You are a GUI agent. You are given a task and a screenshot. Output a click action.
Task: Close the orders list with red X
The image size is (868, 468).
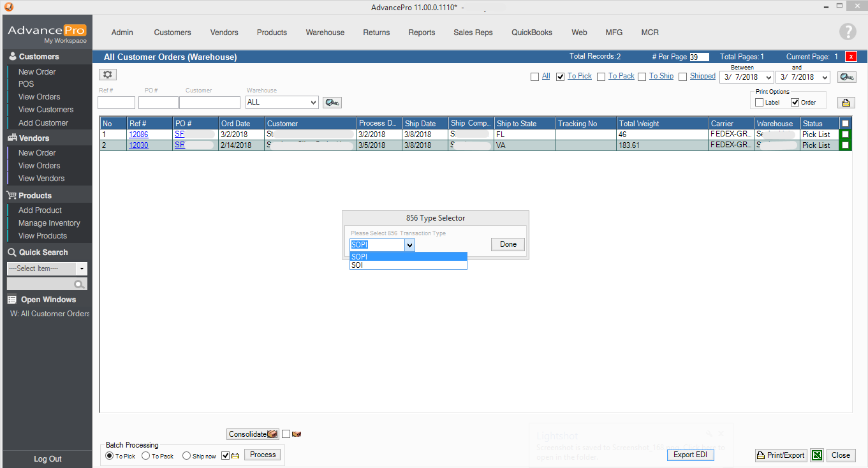pos(851,57)
